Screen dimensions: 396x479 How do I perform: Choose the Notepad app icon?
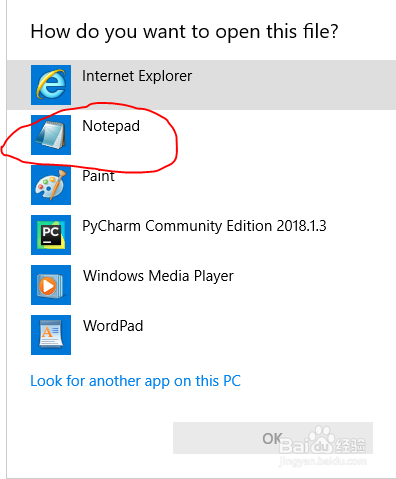pyautogui.click(x=51, y=135)
